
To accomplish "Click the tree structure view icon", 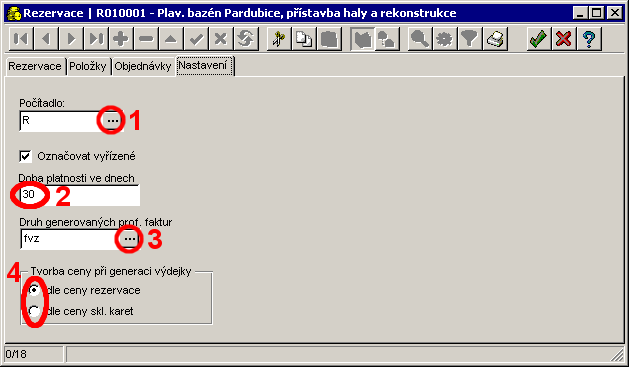I will [387, 39].
